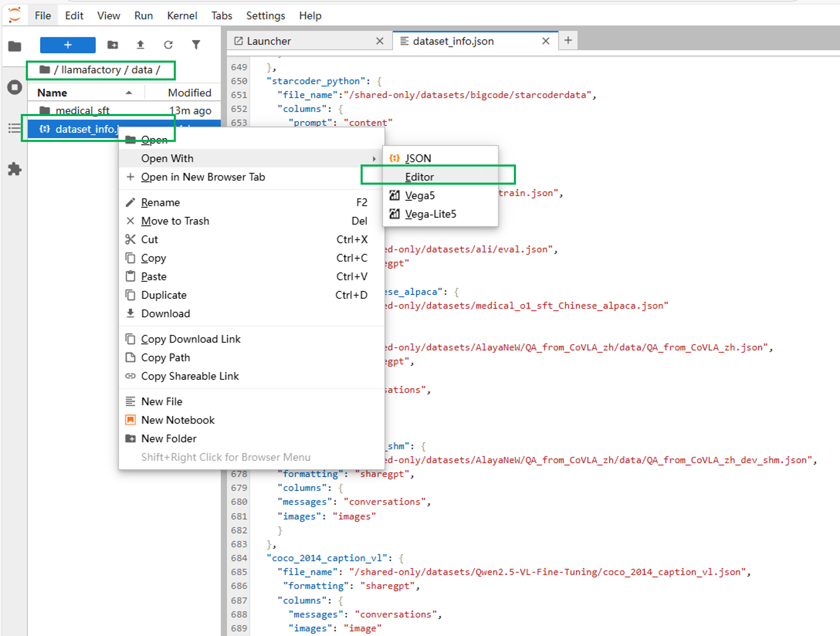This screenshot has width=840, height=636.
Task: Close the dataset_info.json tab
Action: tap(545, 41)
